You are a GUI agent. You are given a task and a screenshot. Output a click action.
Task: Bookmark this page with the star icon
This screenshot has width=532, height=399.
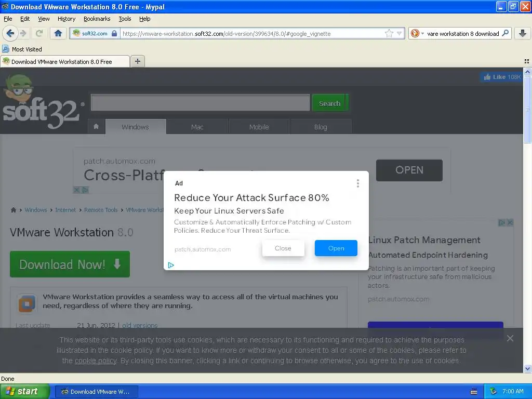[x=389, y=33]
